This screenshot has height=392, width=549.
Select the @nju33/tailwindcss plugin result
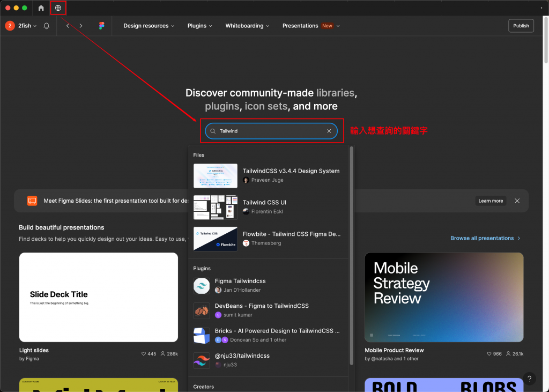tap(269, 360)
